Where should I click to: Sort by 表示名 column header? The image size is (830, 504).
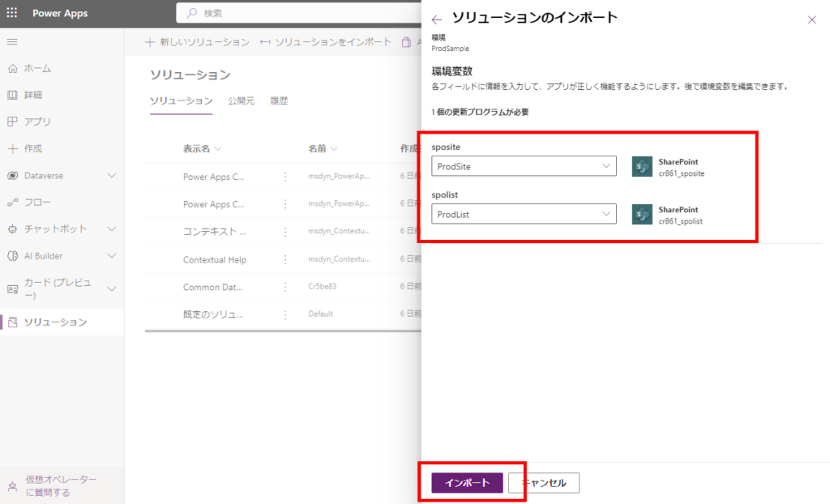pyautogui.click(x=202, y=149)
